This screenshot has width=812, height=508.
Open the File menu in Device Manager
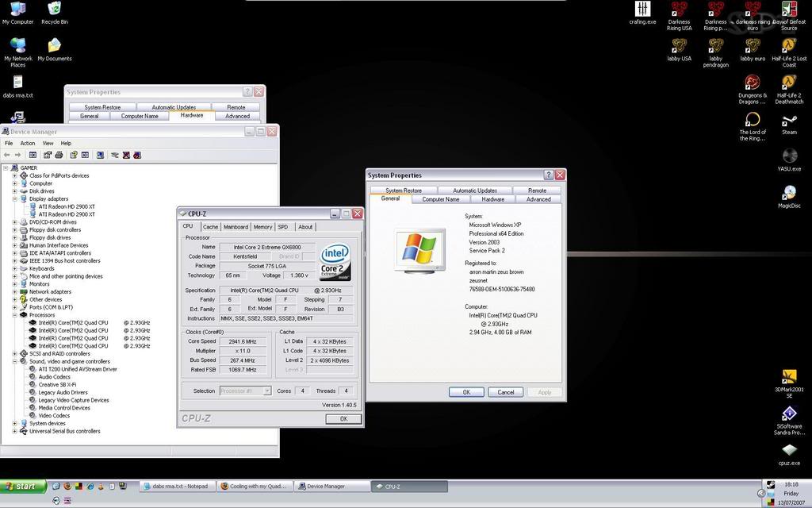click(x=8, y=143)
